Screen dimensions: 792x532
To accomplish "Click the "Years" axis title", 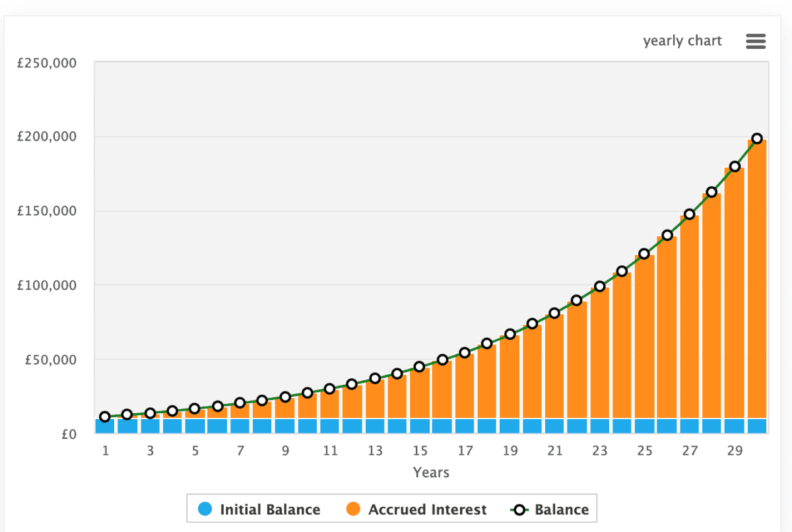I will click(431, 473).
